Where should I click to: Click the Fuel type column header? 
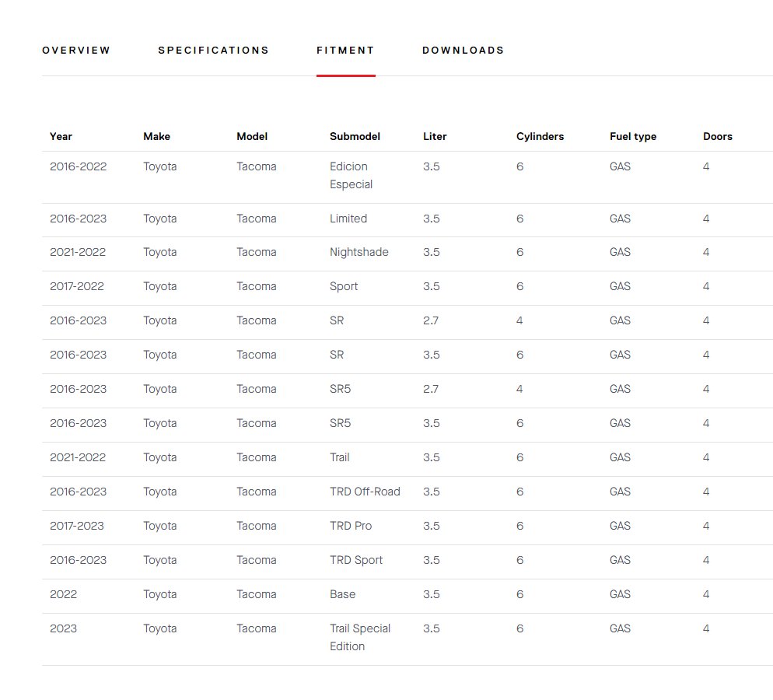(633, 137)
